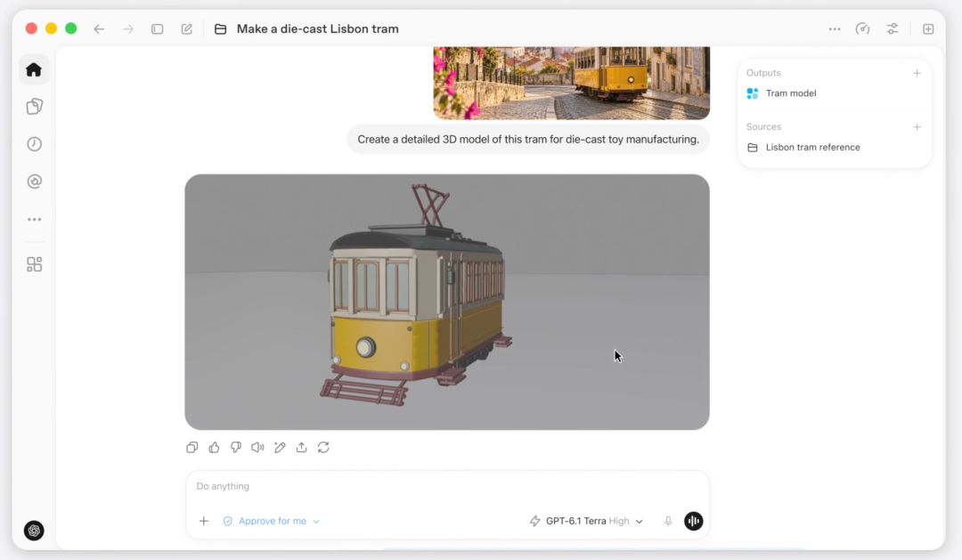
Task: Expand the Approve for me dropdown
Action: click(271, 521)
